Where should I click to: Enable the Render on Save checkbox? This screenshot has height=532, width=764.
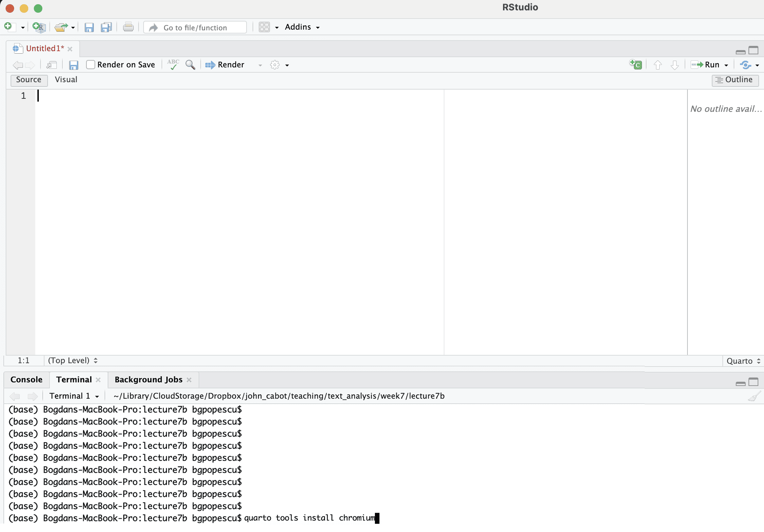tap(91, 65)
